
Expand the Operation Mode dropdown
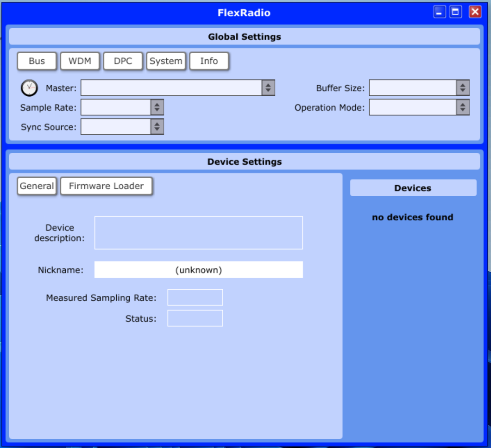pos(419,107)
